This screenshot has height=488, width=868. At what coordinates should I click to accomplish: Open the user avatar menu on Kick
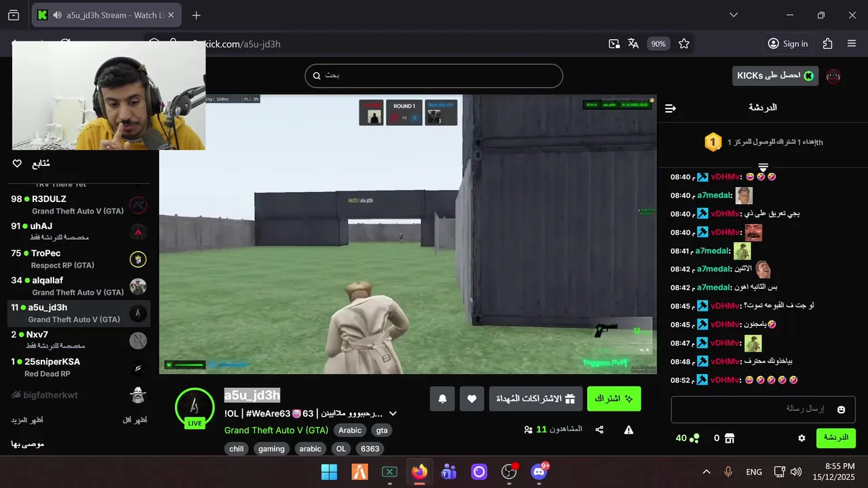click(x=833, y=76)
